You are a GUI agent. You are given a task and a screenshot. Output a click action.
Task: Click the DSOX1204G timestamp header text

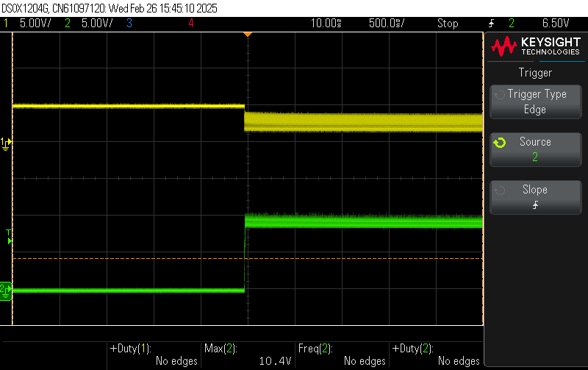(x=110, y=8)
